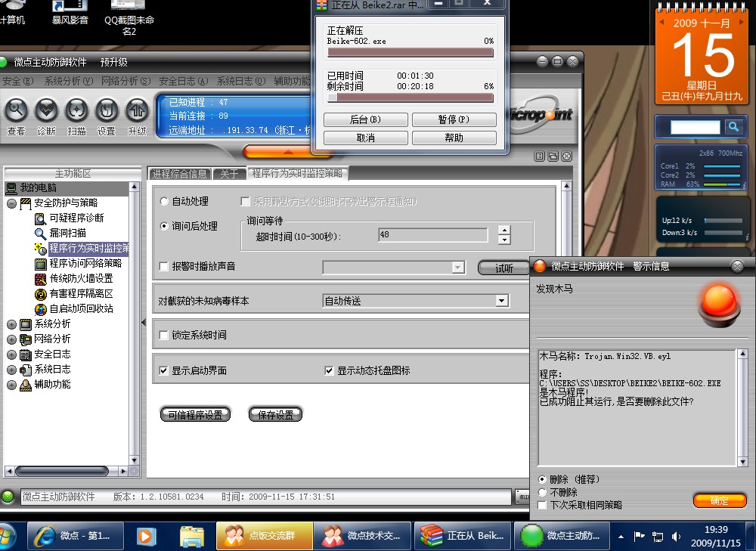This screenshot has width=756, height=551.
Task: Open the 诊断 heartbeat toolbar icon
Action: click(46, 110)
